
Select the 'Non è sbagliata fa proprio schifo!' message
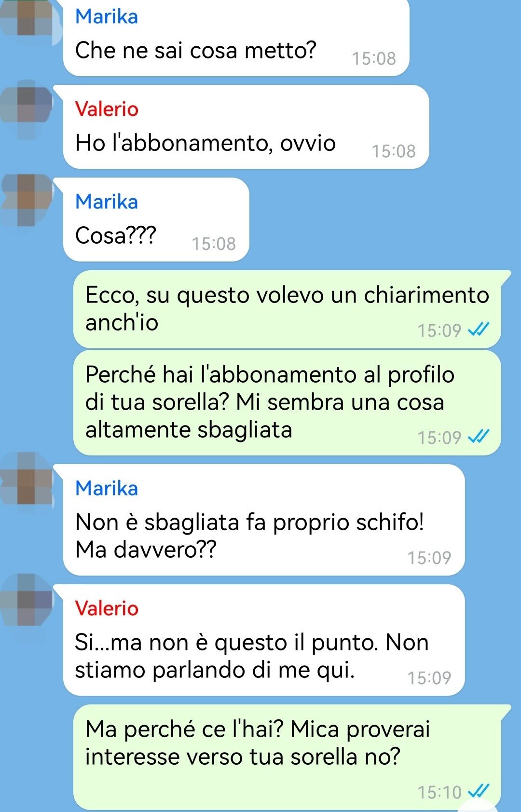pos(264,520)
